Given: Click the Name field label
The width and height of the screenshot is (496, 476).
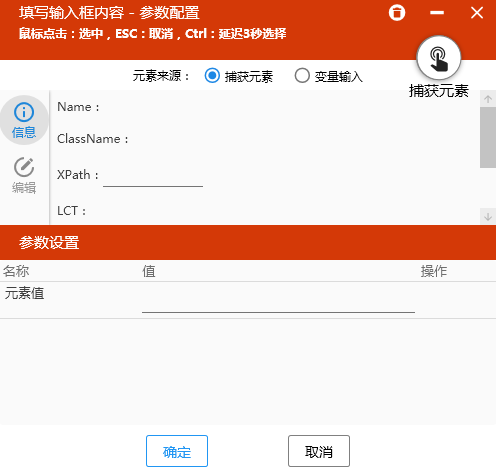Looking at the screenshot, I should click(78, 107).
